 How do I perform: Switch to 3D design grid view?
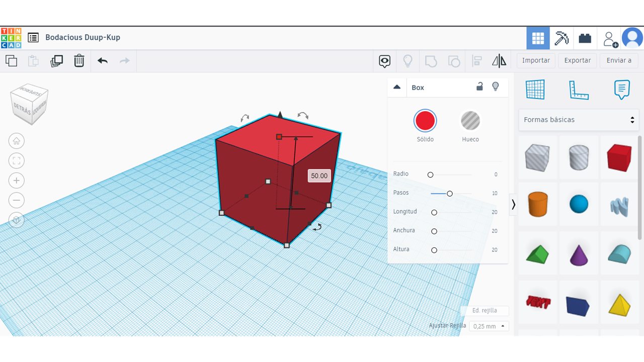[x=538, y=38]
